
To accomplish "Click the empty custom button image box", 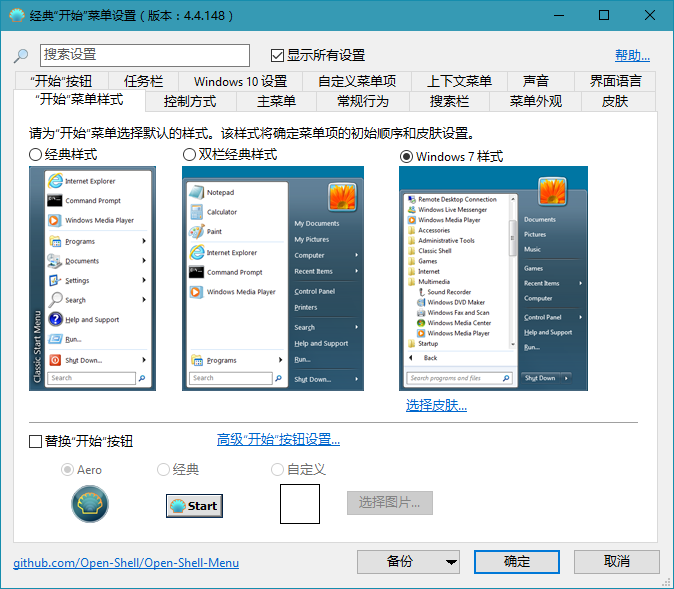I will [299, 504].
